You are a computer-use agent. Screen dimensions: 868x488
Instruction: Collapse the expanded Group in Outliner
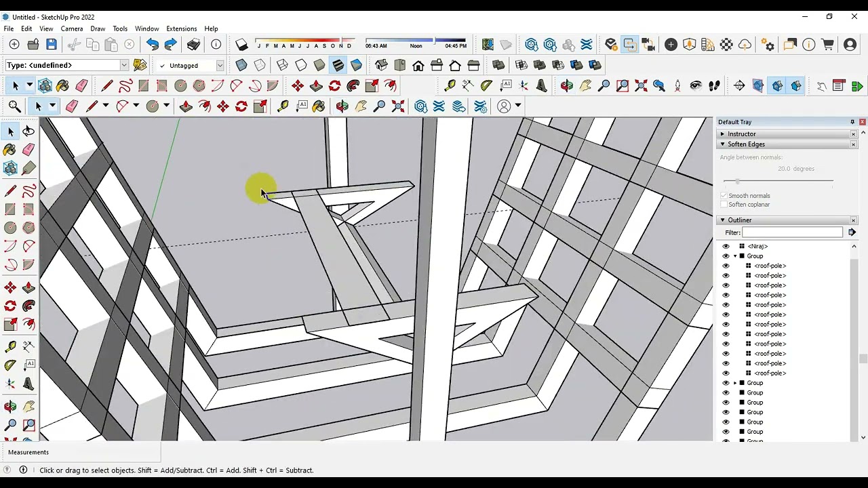click(x=735, y=256)
